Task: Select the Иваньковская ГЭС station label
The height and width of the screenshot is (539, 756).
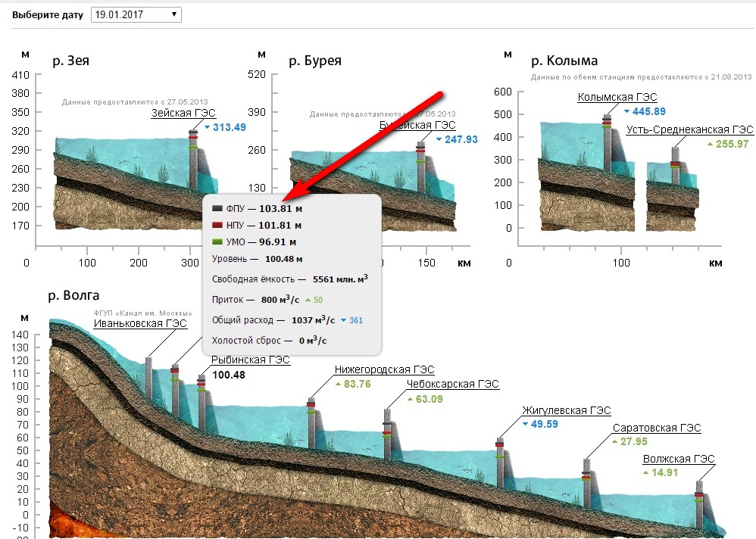Action: pyautogui.click(x=139, y=323)
